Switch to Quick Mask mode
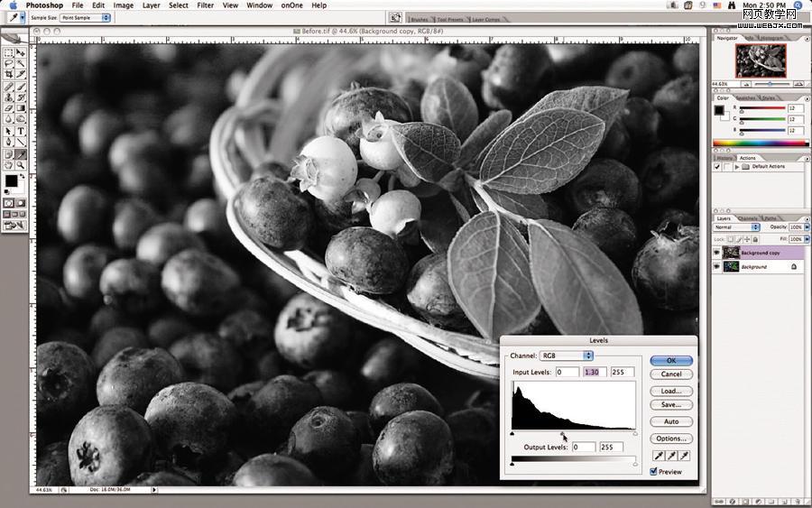The height and width of the screenshot is (508, 812). click(20, 202)
